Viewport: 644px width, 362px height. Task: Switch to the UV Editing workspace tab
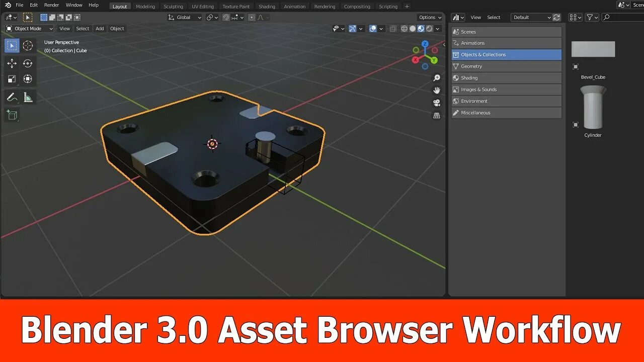203,7
